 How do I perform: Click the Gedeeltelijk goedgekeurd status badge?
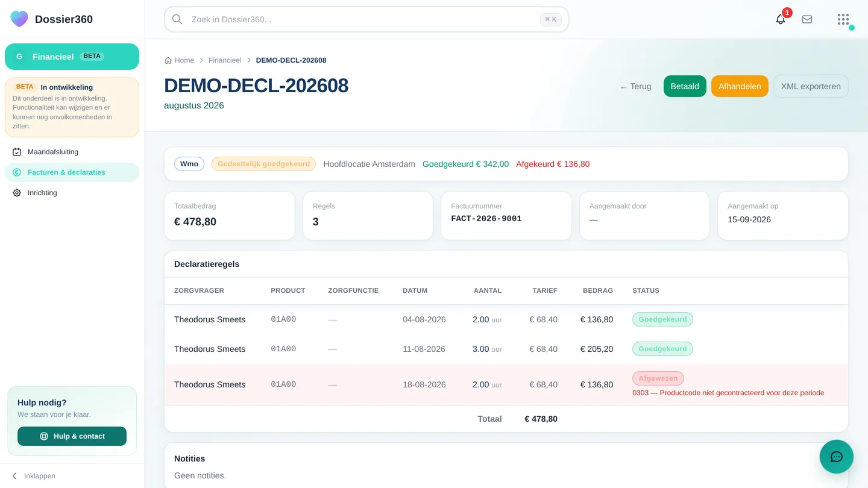tap(263, 164)
